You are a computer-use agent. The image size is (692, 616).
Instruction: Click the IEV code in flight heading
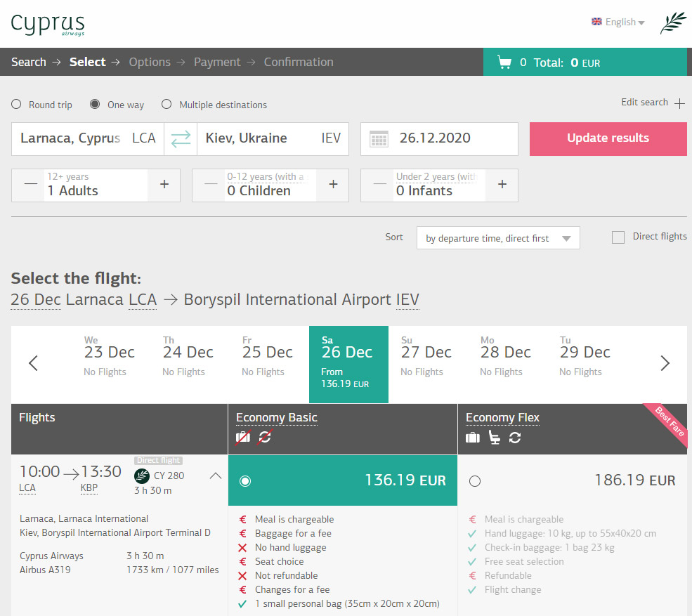coord(407,300)
